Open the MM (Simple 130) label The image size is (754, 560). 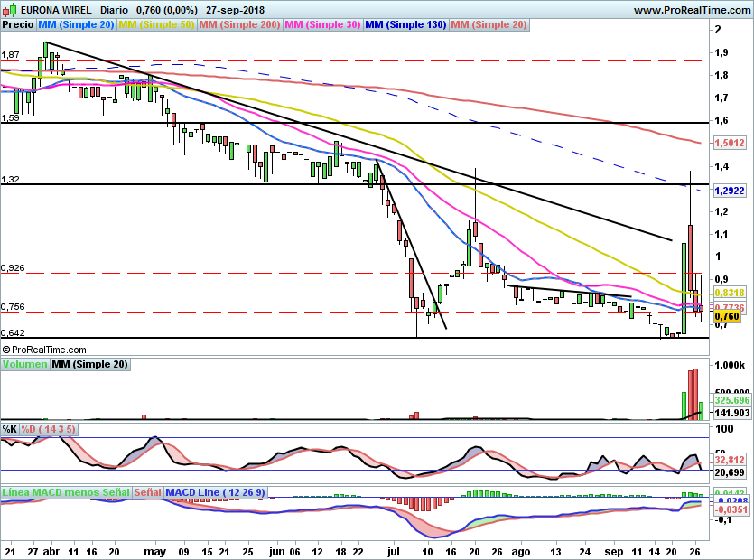(405, 25)
